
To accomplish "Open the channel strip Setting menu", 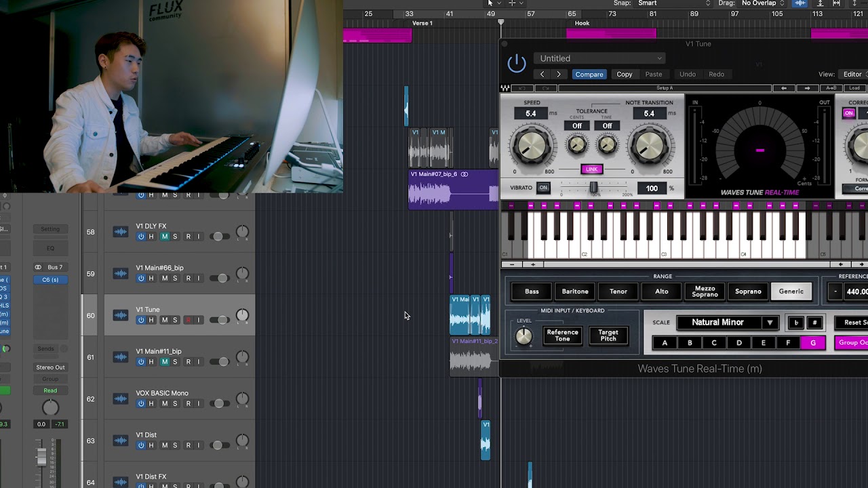I will (50, 229).
